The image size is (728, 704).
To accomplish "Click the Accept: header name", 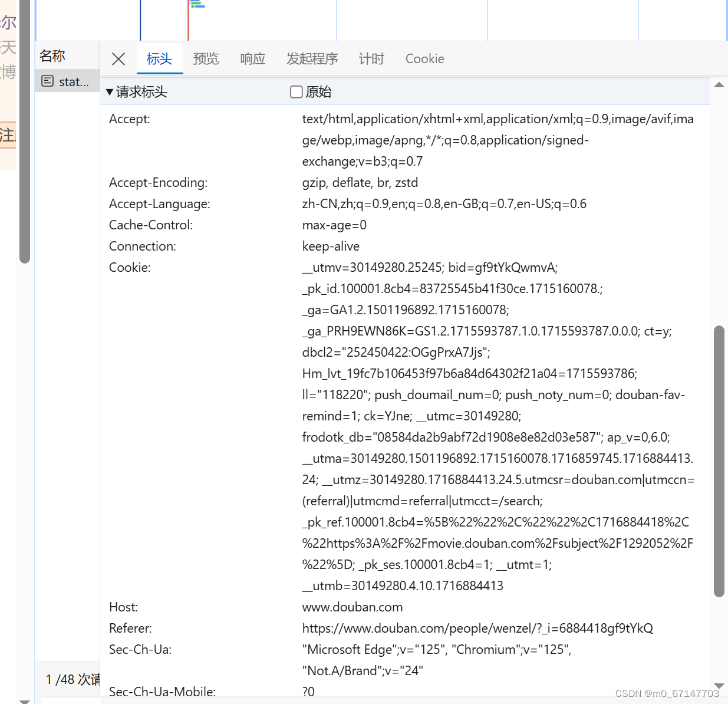I will (x=130, y=119).
